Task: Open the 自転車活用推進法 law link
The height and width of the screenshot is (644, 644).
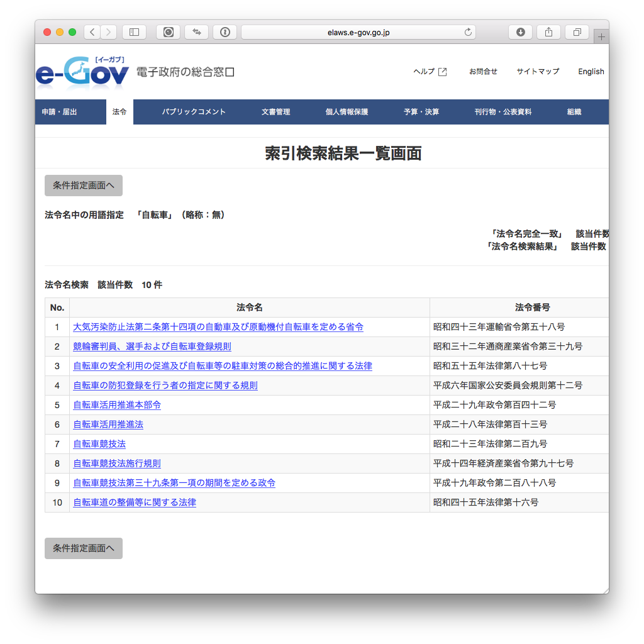Action: pos(108,425)
